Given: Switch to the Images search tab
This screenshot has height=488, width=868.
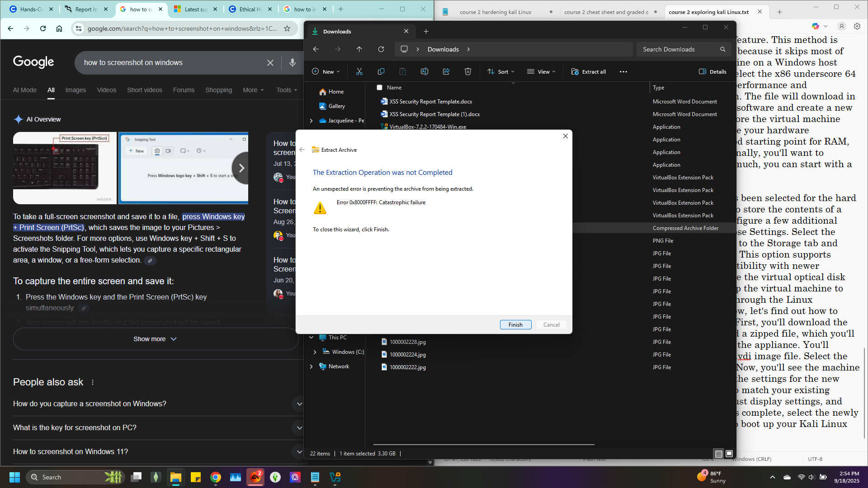Looking at the screenshot, I should pos(75,90).
